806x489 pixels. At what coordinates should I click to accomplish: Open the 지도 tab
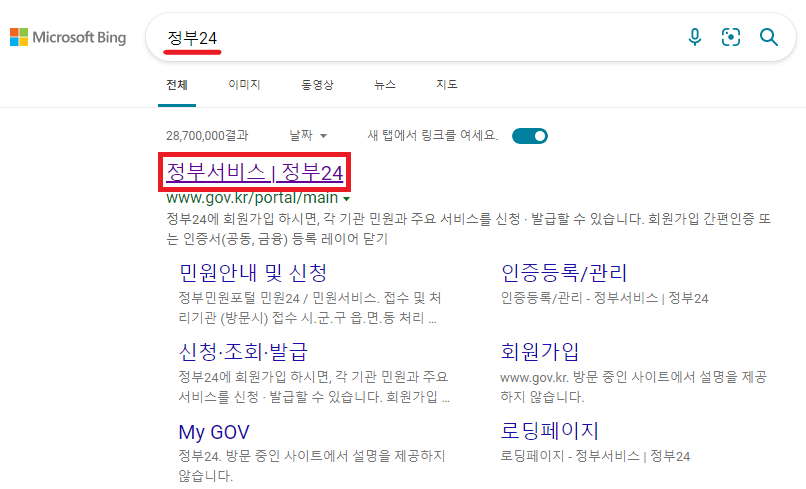pos(447,84)
